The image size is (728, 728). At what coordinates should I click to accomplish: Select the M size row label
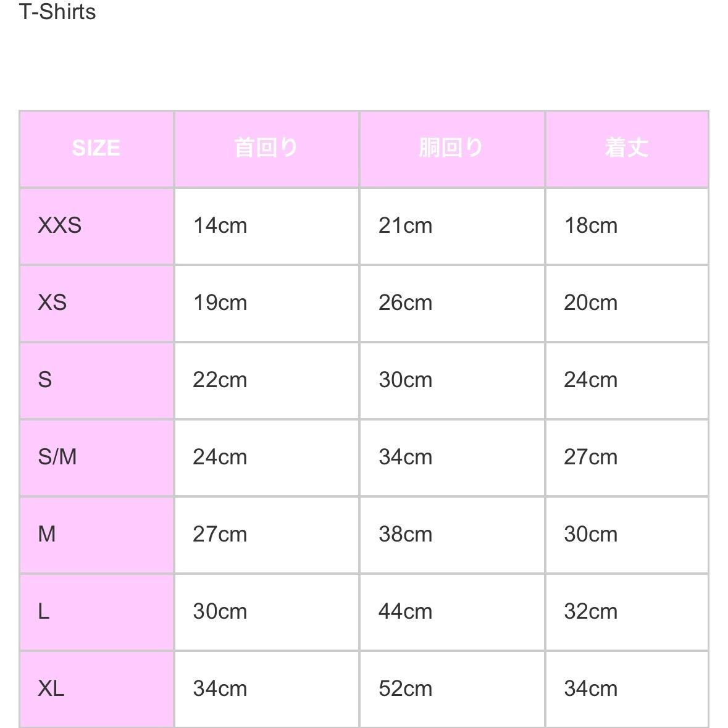[x=47, y=534]
